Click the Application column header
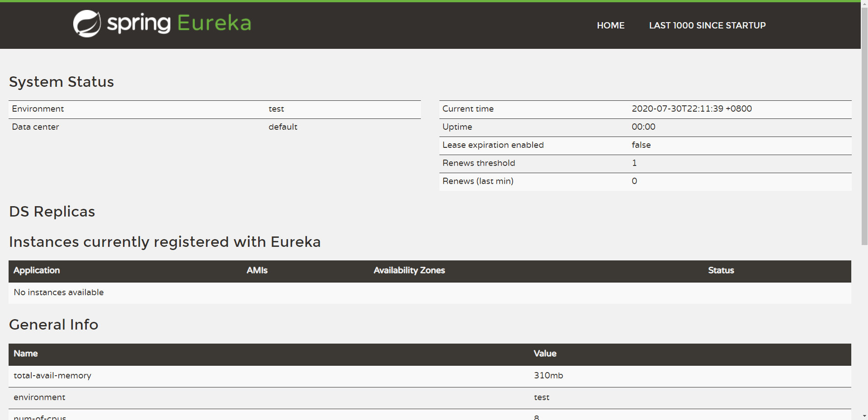 37,270
